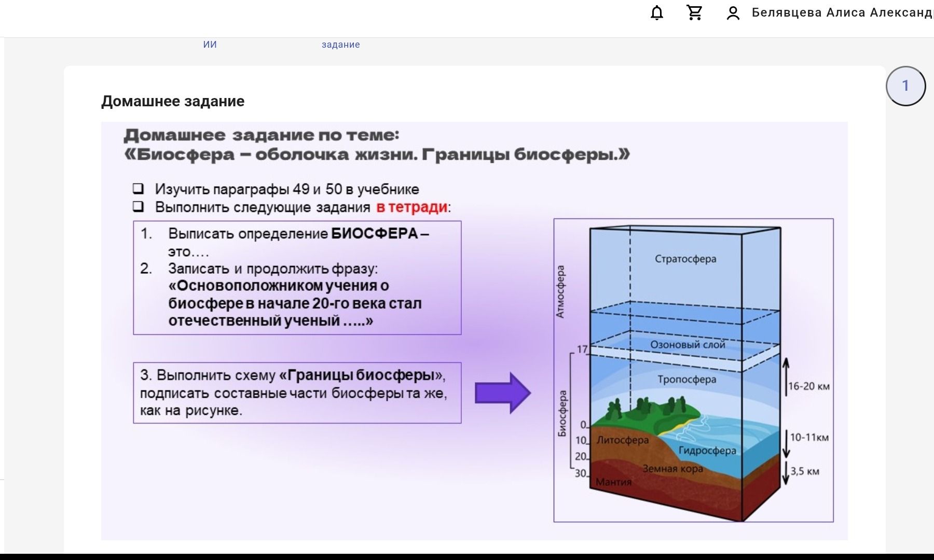Click checkbox beside Выполнить следующие задания
The width and height of the screenshot is (934, 560).
pos(138,206)
